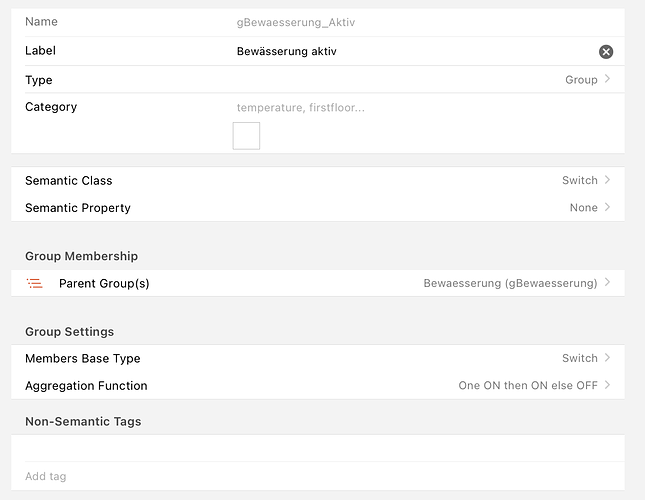
Task: Open the Type selector showing Group
Action: pyautogui.click(x=318, y=79)
